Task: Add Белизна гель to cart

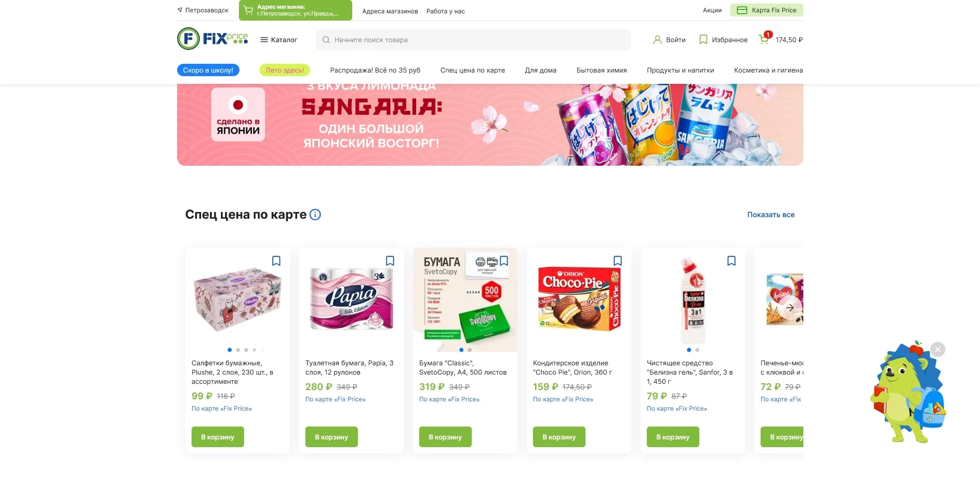Action: click(x=673, y=437)
